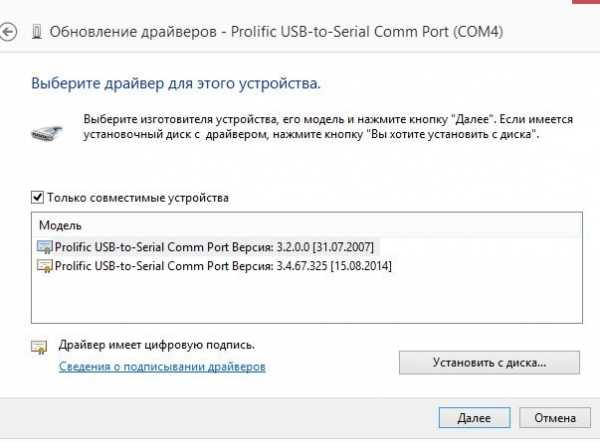Click the icon of driver version 3.2.0.0
This screenshot has width=600, height=442.
(x=44, y=246)
